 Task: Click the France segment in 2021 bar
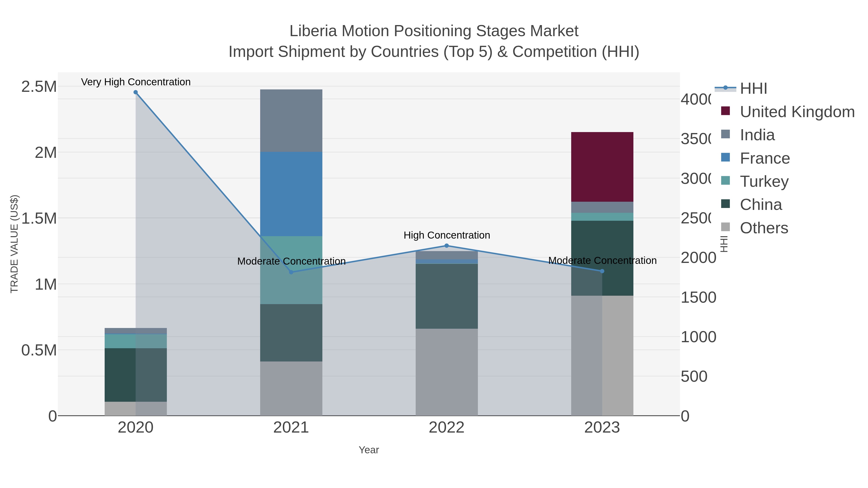point(291,194)
